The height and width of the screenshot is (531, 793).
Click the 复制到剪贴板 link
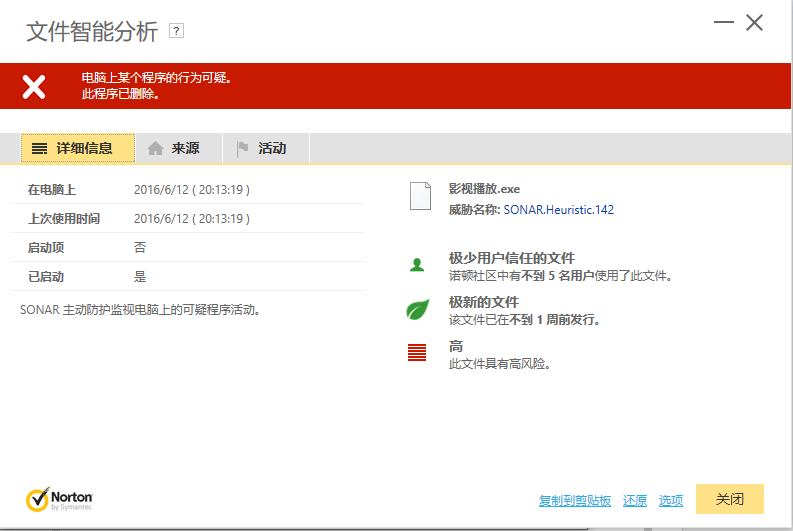pyautogui.click(x=575, y=501)
